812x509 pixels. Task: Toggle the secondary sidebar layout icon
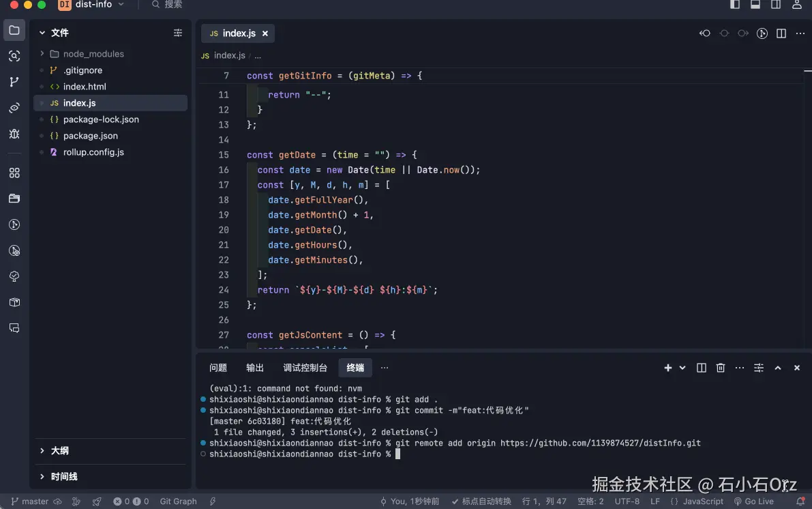pyautogui.click(x=776, y=5)
